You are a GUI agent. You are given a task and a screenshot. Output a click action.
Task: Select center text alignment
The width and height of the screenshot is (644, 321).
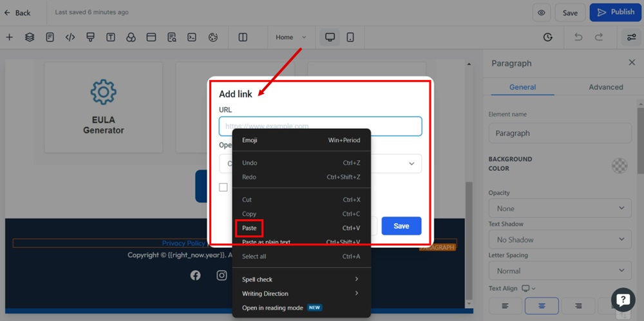click(x=542, y=306)
